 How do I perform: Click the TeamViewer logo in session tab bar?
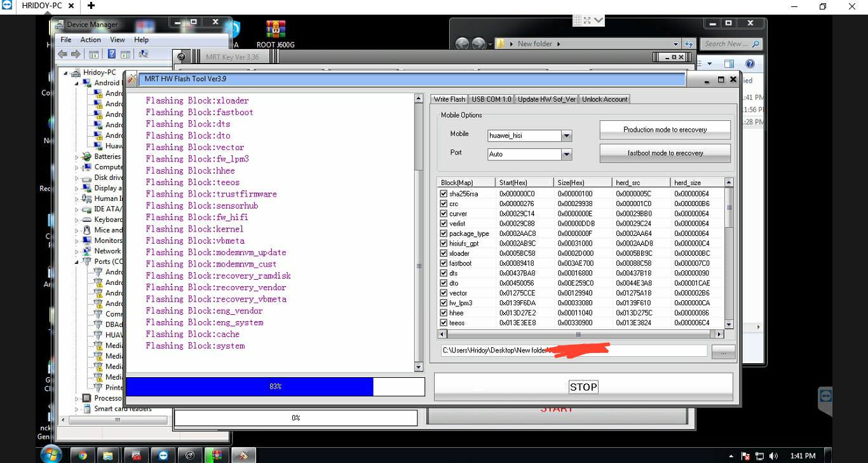[7, 5]
